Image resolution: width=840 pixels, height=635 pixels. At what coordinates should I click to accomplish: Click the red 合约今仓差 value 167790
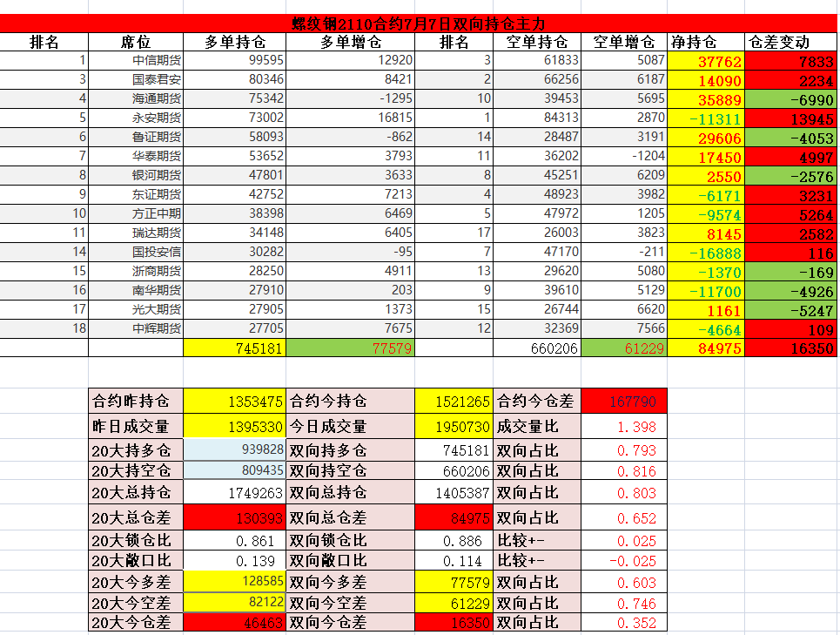(x=623, y=402)
